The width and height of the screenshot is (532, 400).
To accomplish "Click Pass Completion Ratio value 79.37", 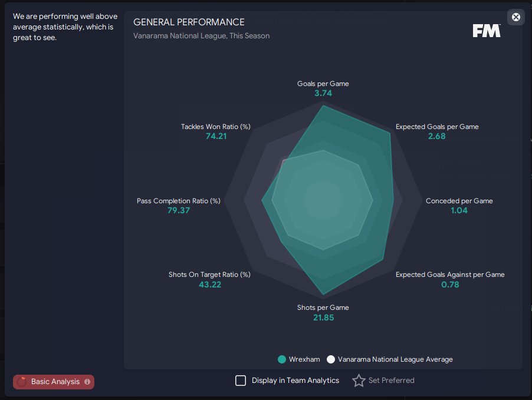I will [x=179, y=210].
